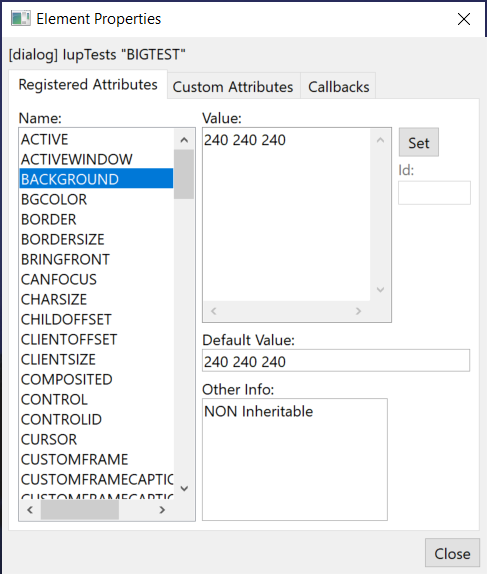Click the Name list scroll-down arrow
The width and height of the screenshot is (487, 574).
click(x=184, y=488)
